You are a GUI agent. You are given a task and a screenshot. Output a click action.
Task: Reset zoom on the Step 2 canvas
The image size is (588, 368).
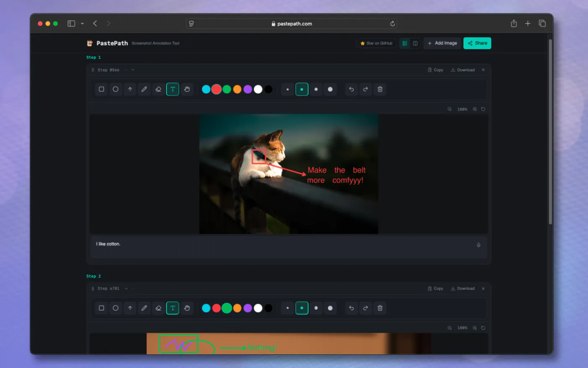point(483,328)
